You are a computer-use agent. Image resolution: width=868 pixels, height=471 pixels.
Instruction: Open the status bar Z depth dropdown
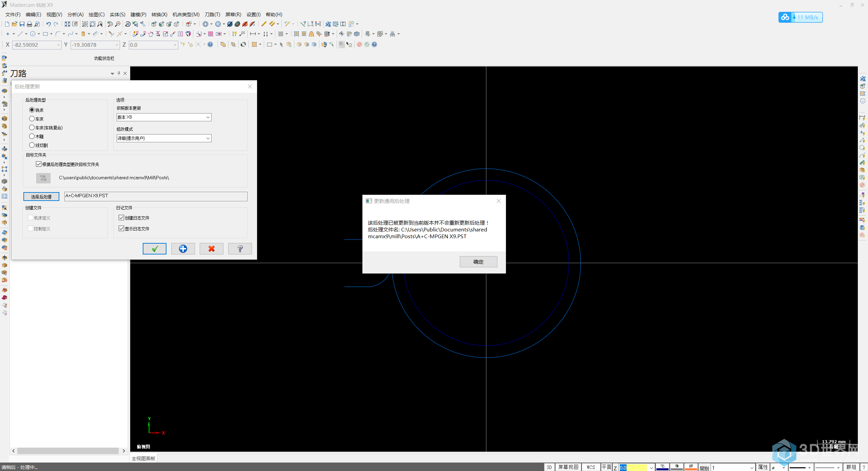pos(651,468)
